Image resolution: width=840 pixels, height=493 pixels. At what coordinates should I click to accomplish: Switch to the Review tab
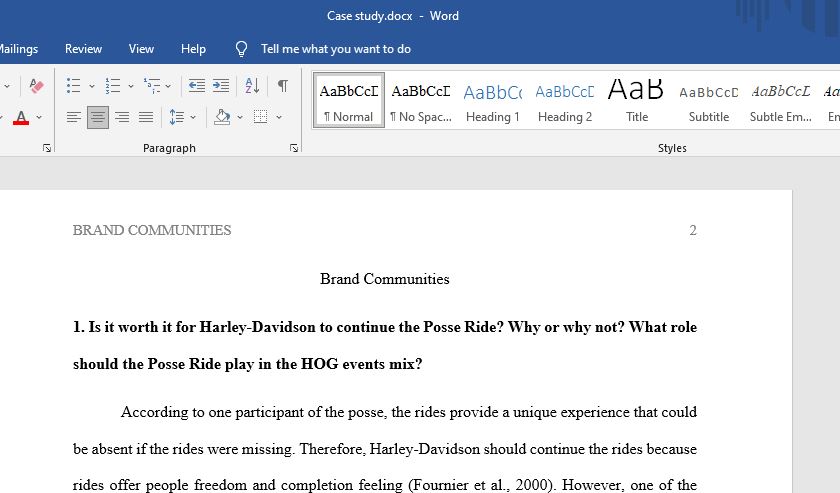tap(83, 49)
